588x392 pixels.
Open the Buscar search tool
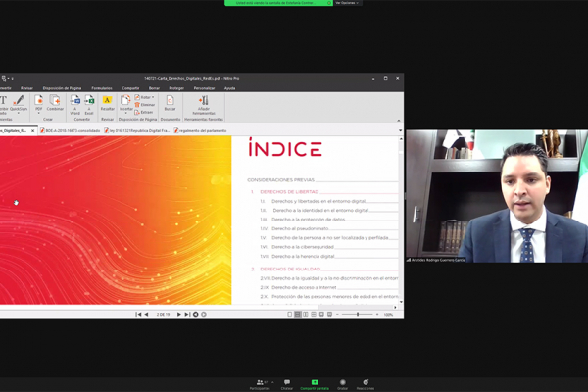pos(170,100)
